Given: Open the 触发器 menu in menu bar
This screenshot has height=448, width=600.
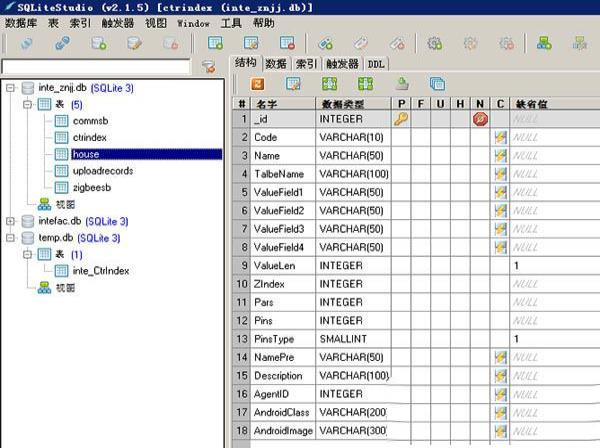Looking at the screenshot, I should [117, 23].
